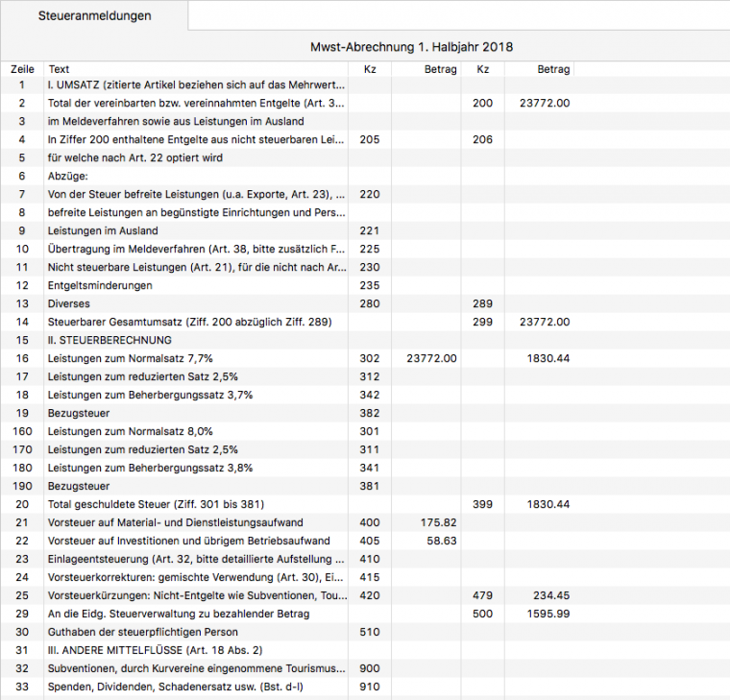
Task: Select row 'befreite Leistungen an begünstigte Einrichtungen'
Action: (x=365, y=213)
